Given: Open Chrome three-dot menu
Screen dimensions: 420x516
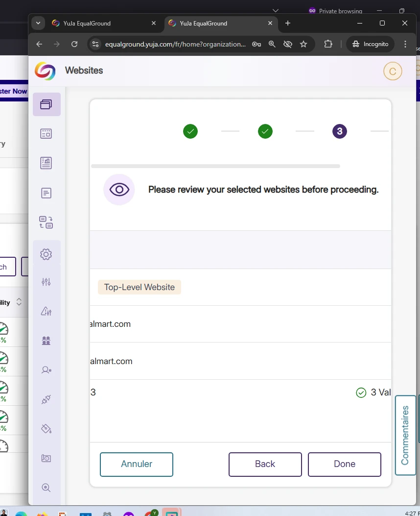Looking at the screenshot, I should click(405, 44).
